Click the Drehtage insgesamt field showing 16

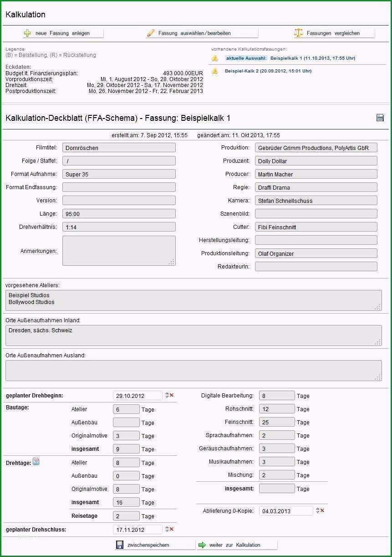click(126, 502)
